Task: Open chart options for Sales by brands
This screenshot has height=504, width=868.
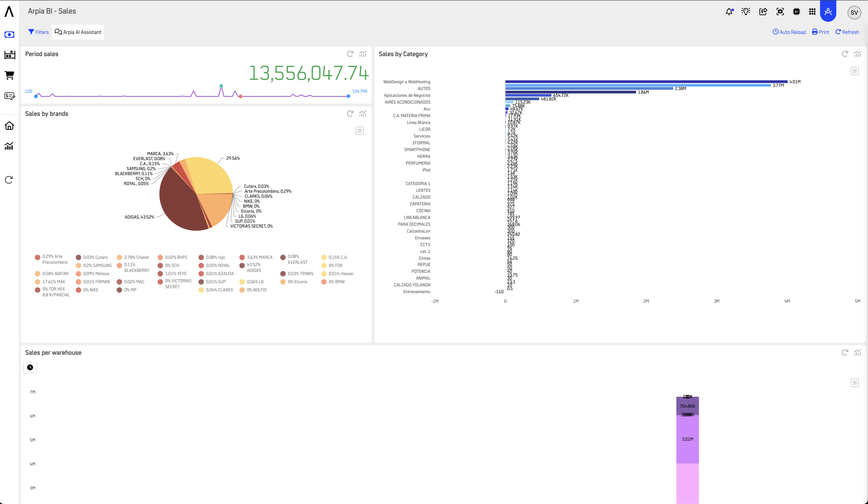Action: (x=363, y=114)
